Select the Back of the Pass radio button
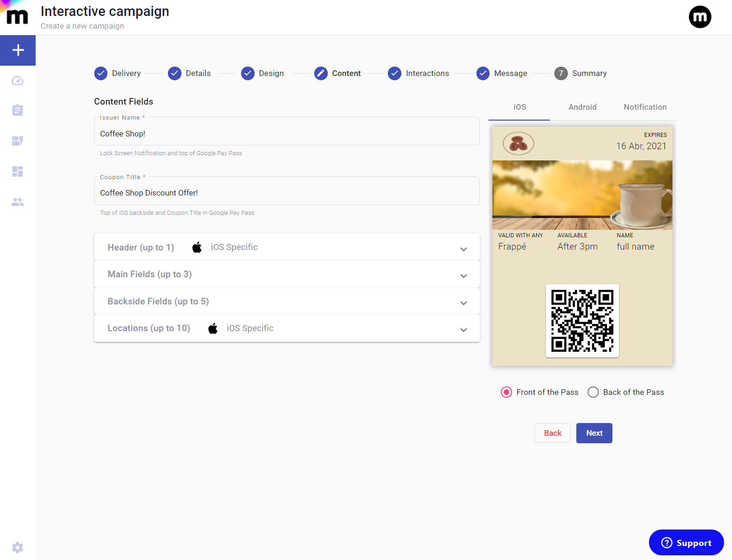This screenshot has height=560, width=732. 593,392
